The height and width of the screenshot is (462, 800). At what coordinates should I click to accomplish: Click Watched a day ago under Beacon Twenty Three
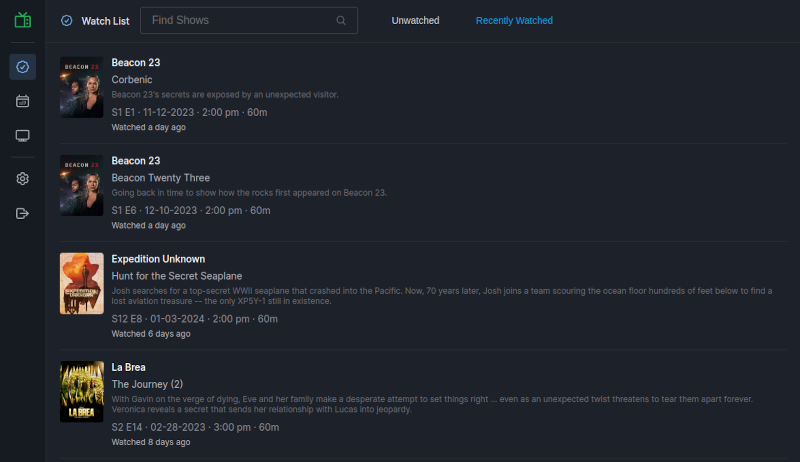148,225
